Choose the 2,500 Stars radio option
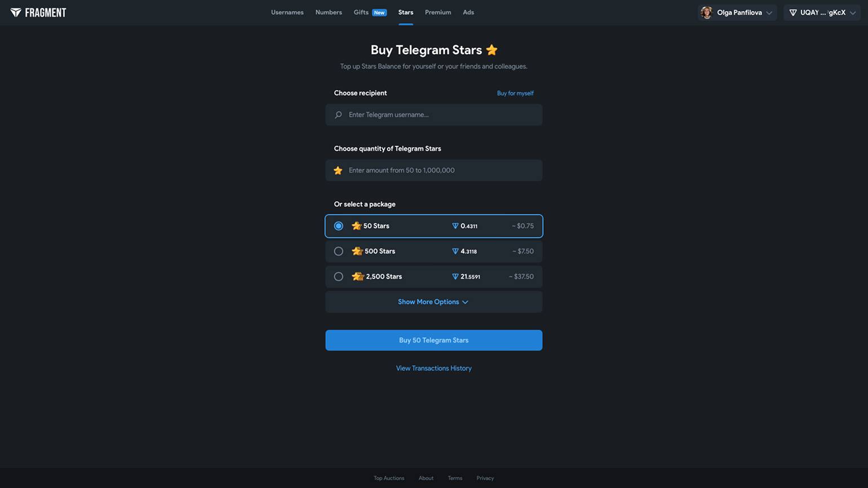Viewport: 868px width, 488px height. pos(338,277)
